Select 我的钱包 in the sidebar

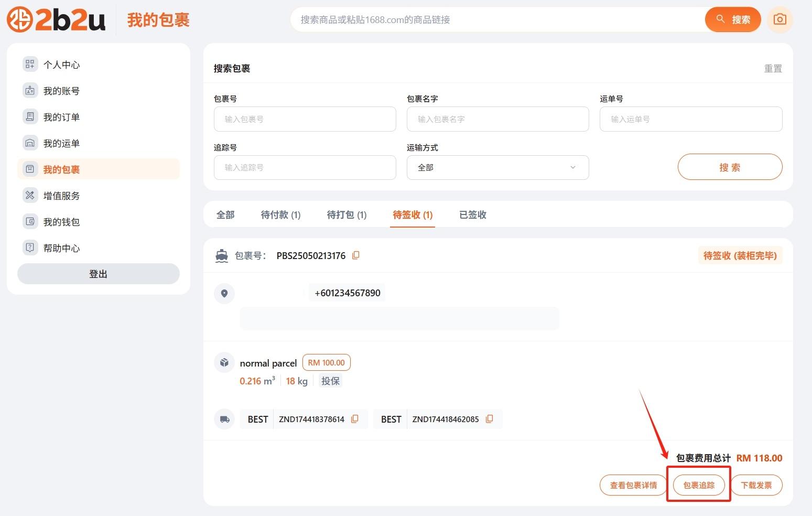click(61, 221)
